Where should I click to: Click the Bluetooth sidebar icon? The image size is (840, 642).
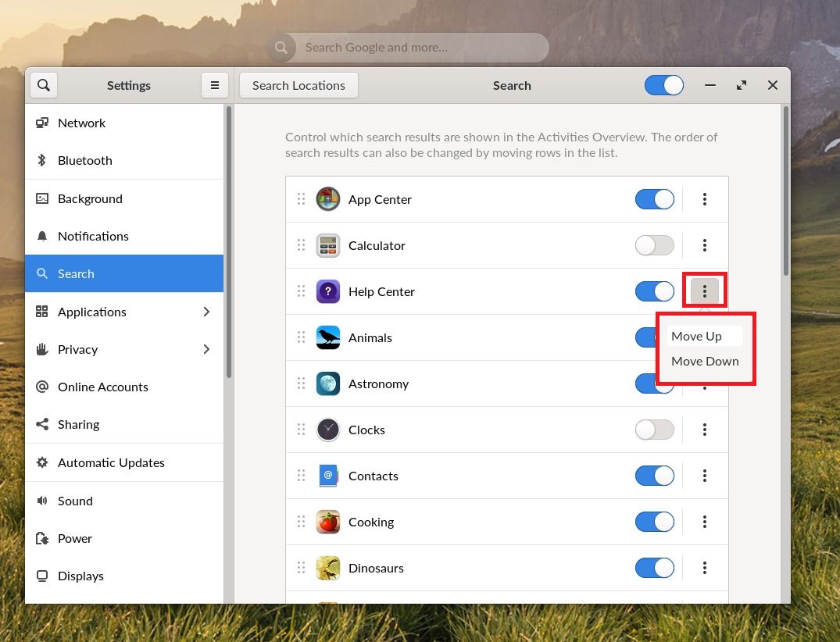pyautogui.click(x=41, y=160)
